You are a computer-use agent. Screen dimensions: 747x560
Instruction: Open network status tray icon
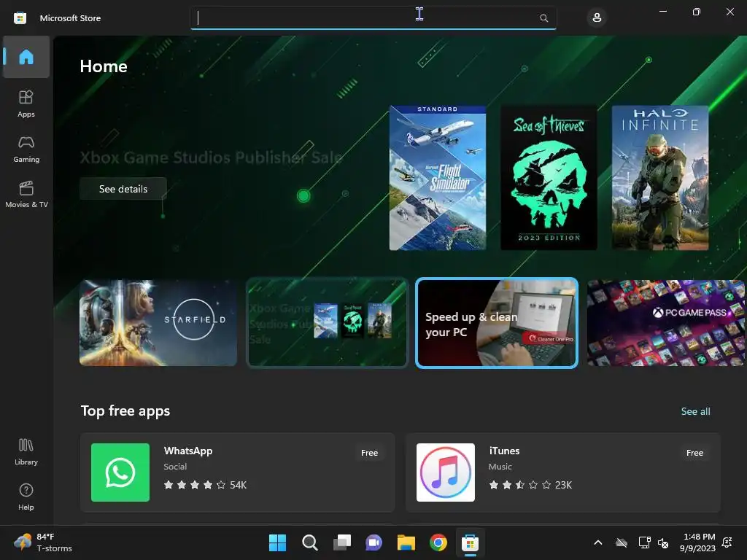[x=644, y=542]
